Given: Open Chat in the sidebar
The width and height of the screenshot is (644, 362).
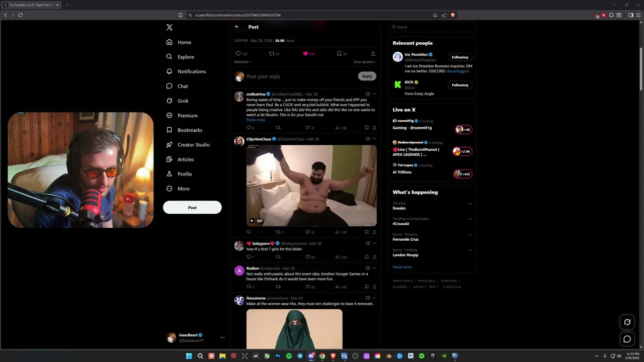Looking at the screenshot, I should coord(177,86).
